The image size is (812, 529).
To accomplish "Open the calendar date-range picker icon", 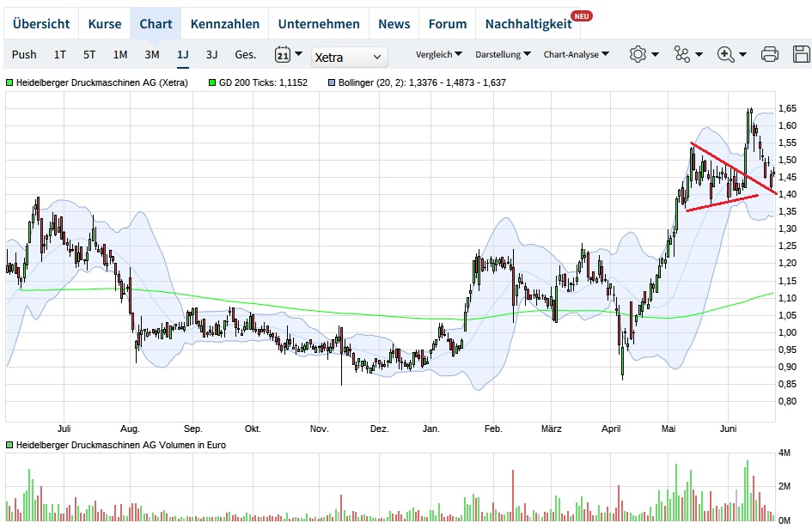I will coord(284,53).
